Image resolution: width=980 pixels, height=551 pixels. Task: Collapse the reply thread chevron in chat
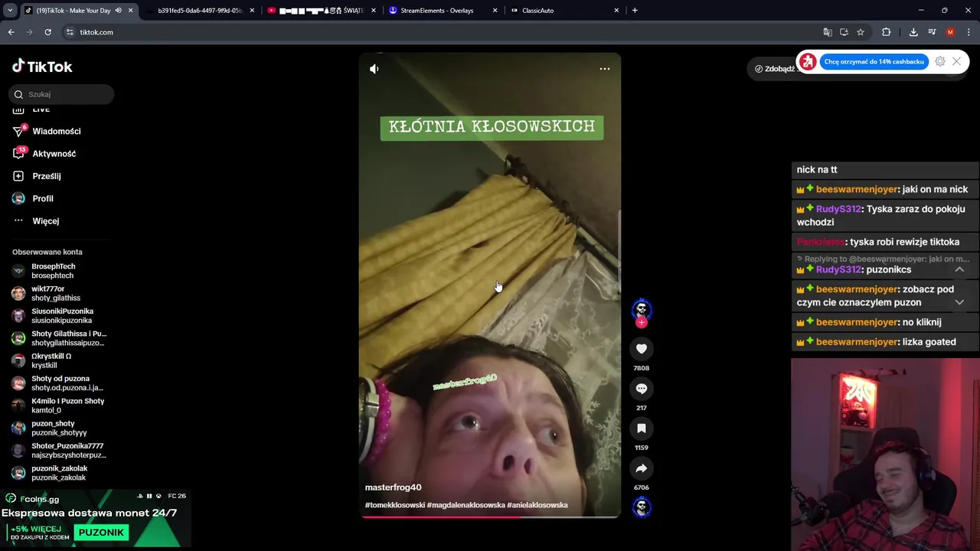click(x=959, y=269)
